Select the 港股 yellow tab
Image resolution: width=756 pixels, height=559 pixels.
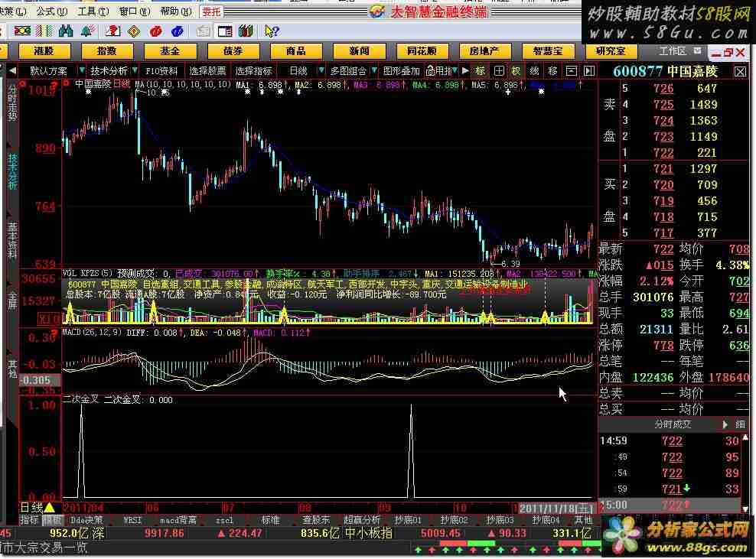coord(44,50)
